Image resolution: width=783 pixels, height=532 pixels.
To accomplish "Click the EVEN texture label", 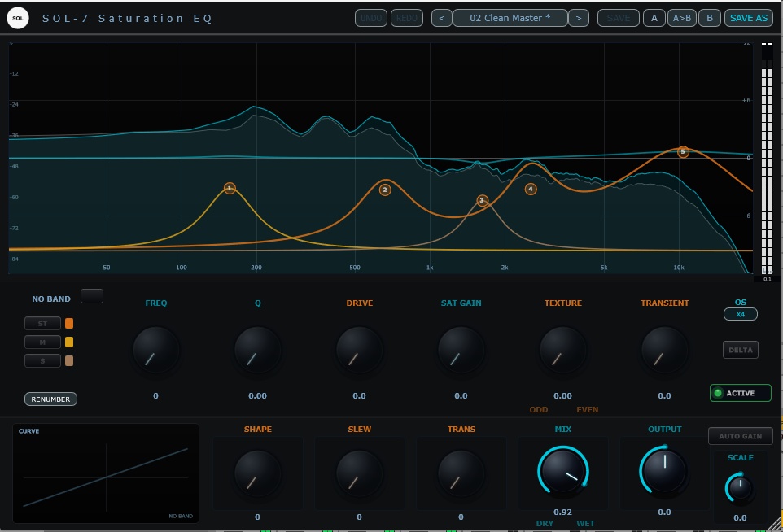I will 588,410.
